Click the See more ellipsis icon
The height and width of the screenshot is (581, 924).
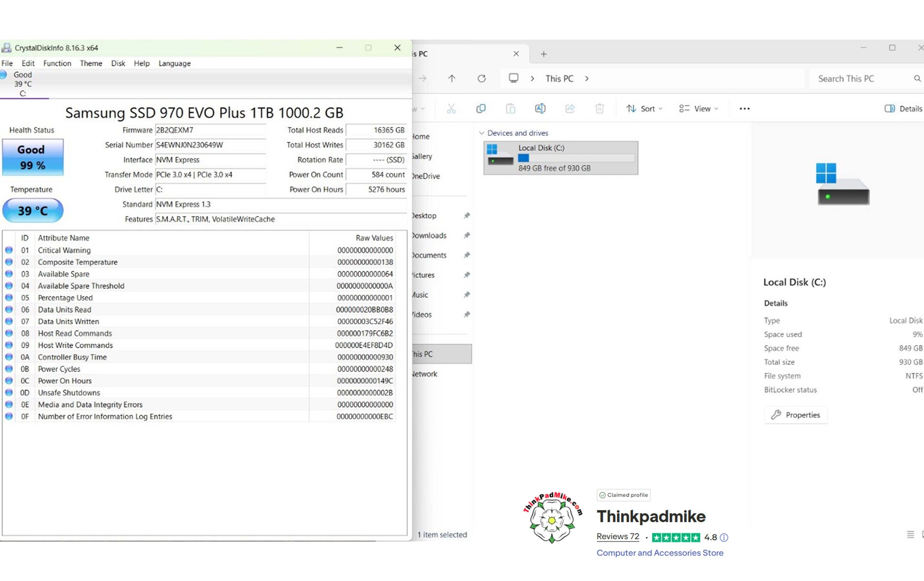744,109
